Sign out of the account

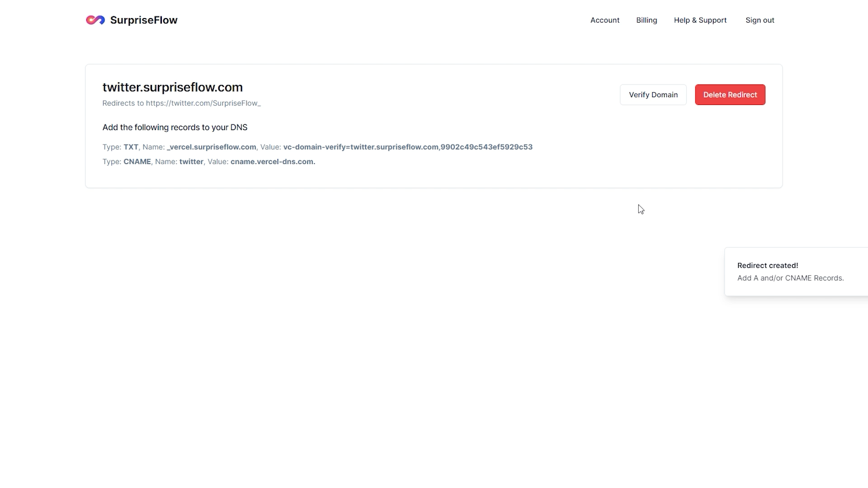(x=760, y=20)
